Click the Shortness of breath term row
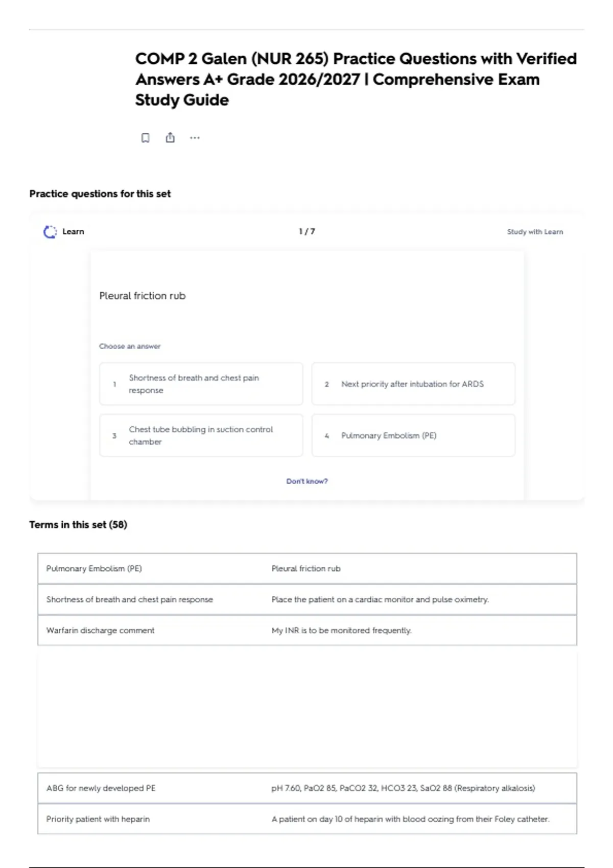Image resolution: width=613 pixels, height=868 pixels. (x=307, y=599)
